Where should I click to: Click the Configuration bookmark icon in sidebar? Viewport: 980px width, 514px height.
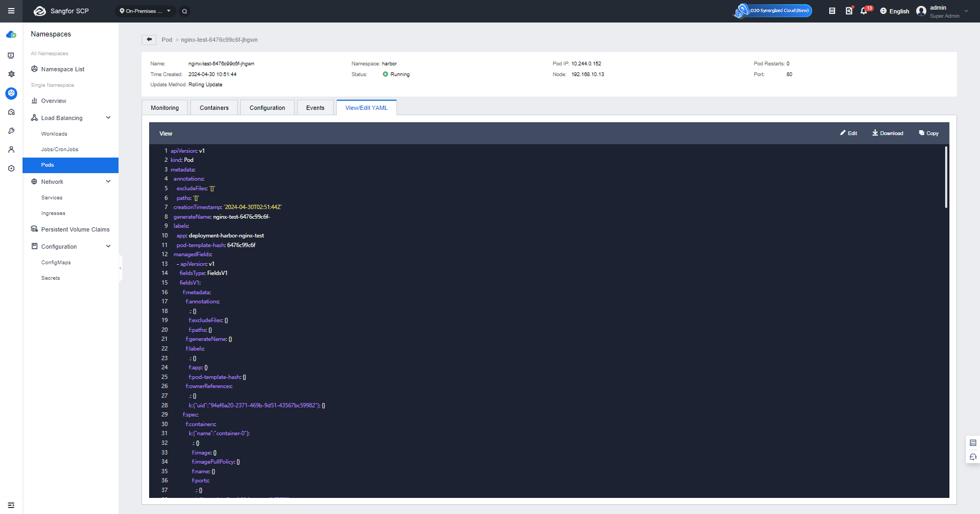34,247
